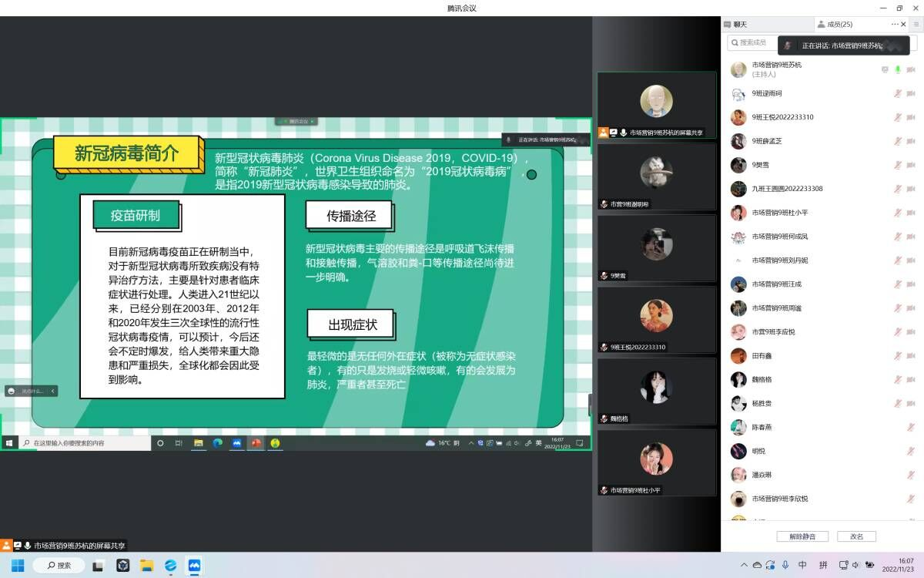The height and width of the screenshot is (578, 924).
Task: Click the Windows Start button on taskbar
Action: 17,565
